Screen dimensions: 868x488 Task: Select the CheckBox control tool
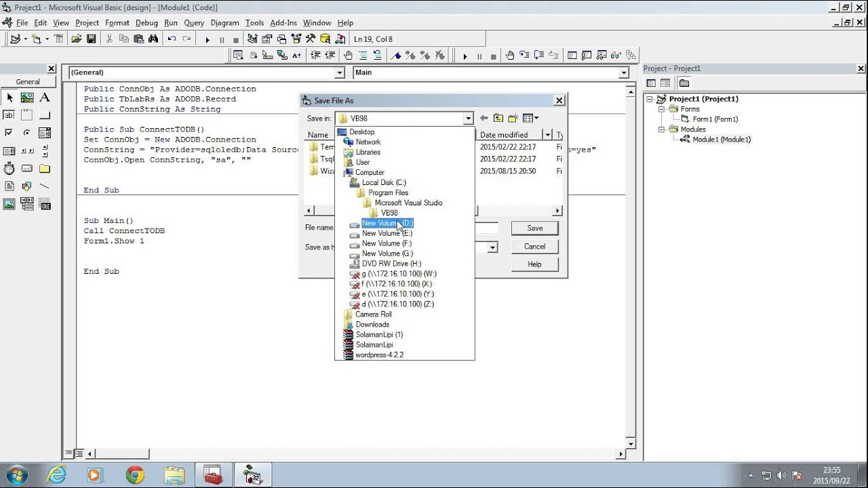tap(9, 133)
